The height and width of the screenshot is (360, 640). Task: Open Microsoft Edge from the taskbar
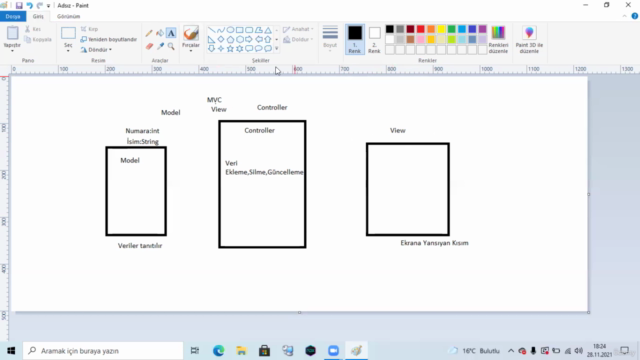click(x=218, y=351)
